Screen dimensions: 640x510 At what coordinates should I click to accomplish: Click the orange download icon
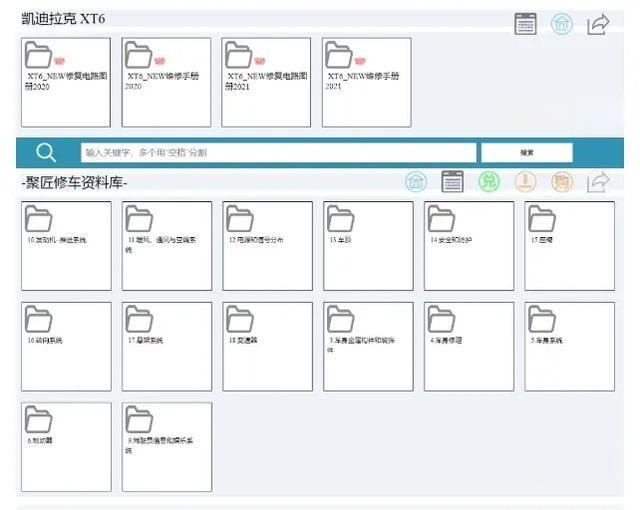tap(525, 181)
